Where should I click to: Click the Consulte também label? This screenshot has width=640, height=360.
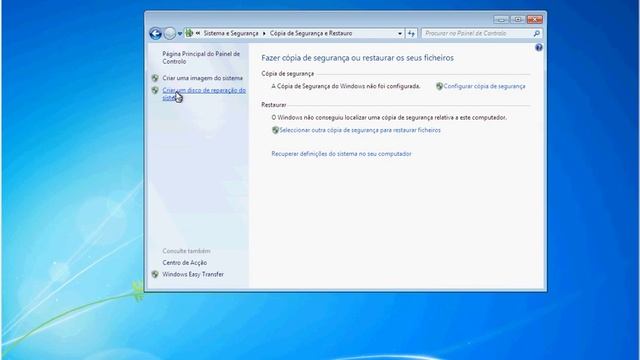pos(186,251)
